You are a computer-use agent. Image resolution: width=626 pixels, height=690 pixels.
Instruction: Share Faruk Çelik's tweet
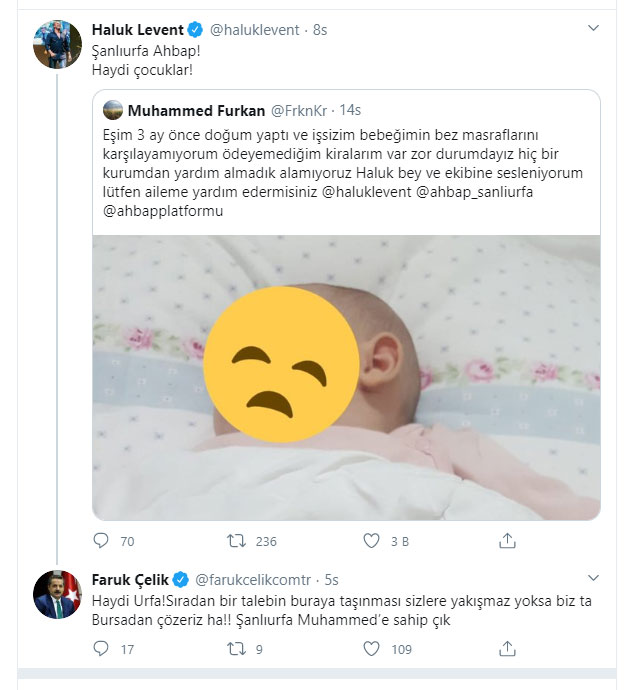point(507,648)
